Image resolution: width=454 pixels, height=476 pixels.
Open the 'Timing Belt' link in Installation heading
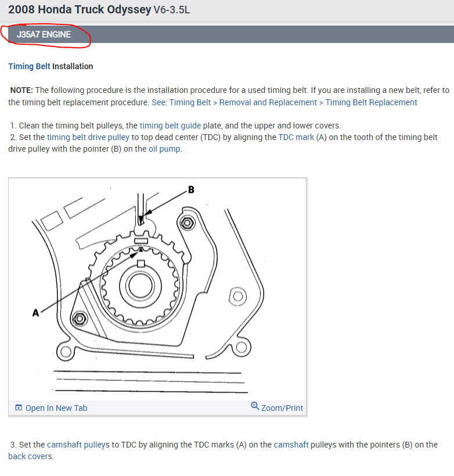point(29,66)
